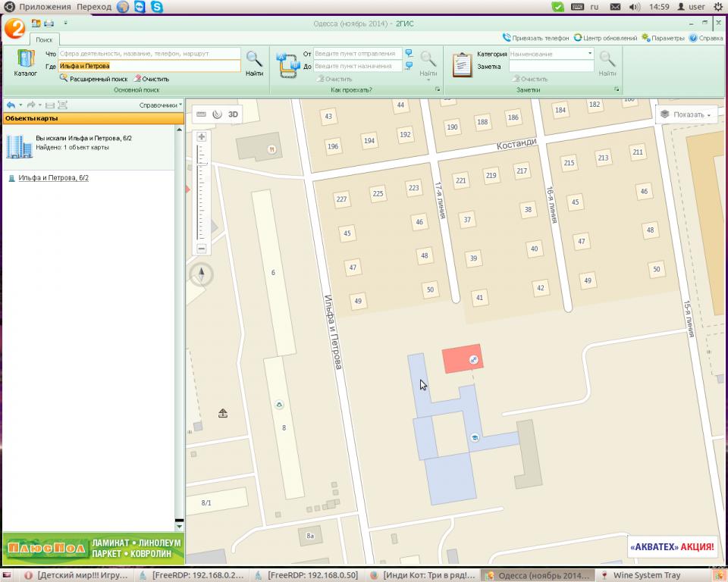The width and height of the screenshot is (728, 582).
Task: Open the Показать layers dropdown
Action: click(x=686, y=114)
